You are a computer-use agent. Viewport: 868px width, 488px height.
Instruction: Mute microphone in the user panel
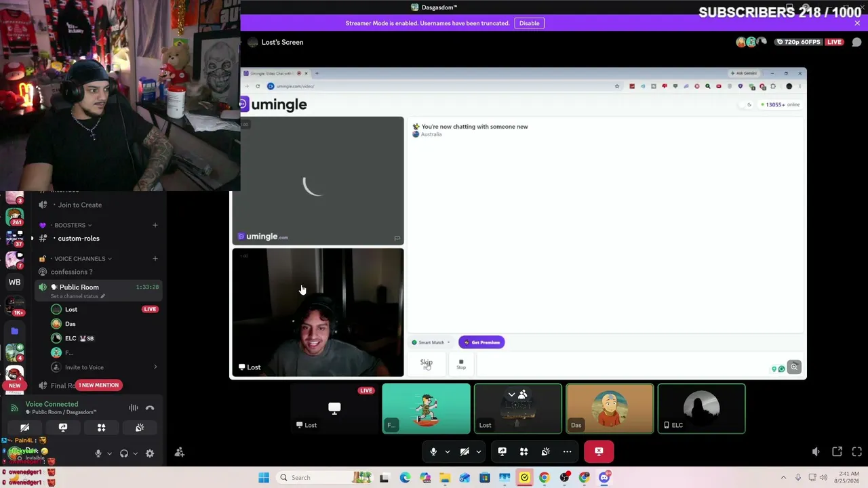point(98,453)
